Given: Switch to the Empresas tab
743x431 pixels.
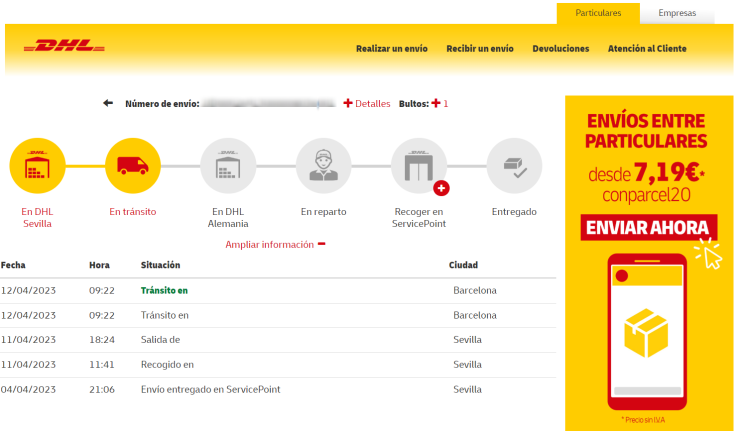Looking at the screenshot, I should pos(677,13).
